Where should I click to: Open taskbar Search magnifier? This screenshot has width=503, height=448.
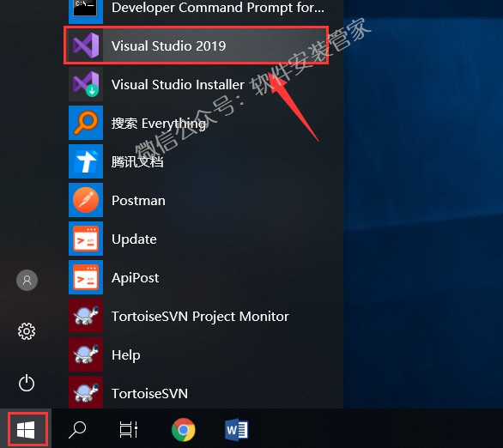(77, 430)
